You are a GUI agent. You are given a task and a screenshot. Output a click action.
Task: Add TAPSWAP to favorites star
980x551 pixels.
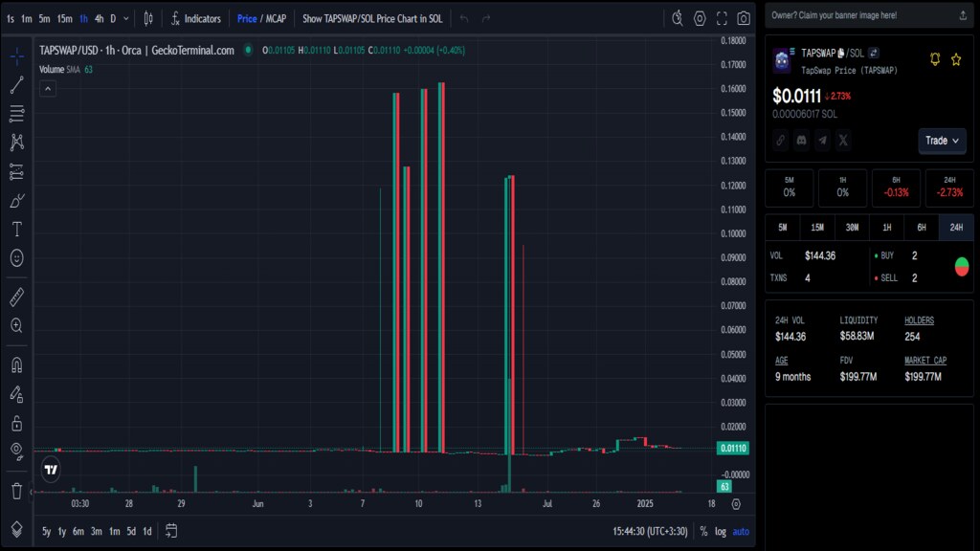956,59
